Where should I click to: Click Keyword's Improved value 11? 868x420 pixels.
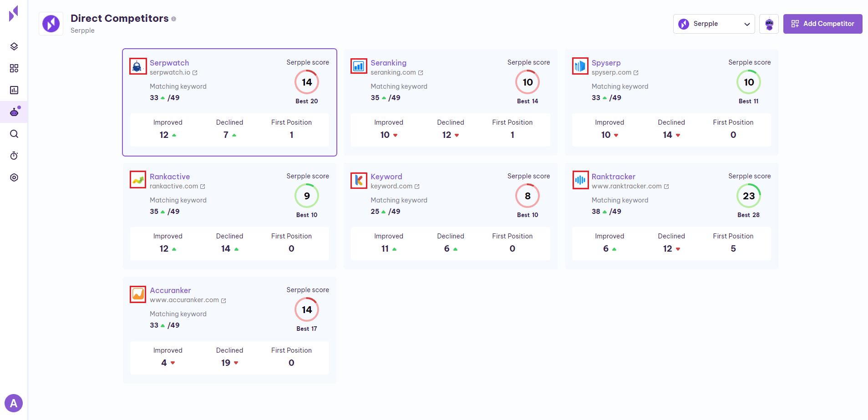[385, 248]
